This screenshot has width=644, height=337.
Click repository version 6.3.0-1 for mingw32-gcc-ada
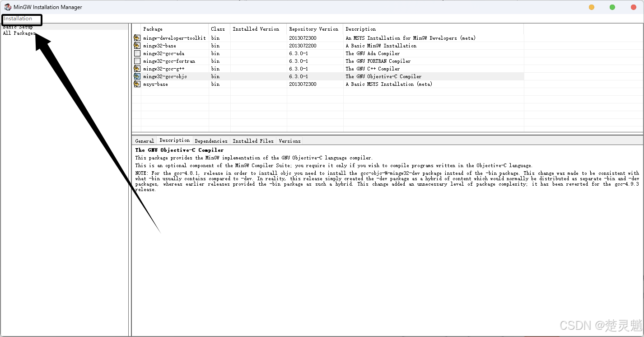pyautogui.click(x=299, y=53)
